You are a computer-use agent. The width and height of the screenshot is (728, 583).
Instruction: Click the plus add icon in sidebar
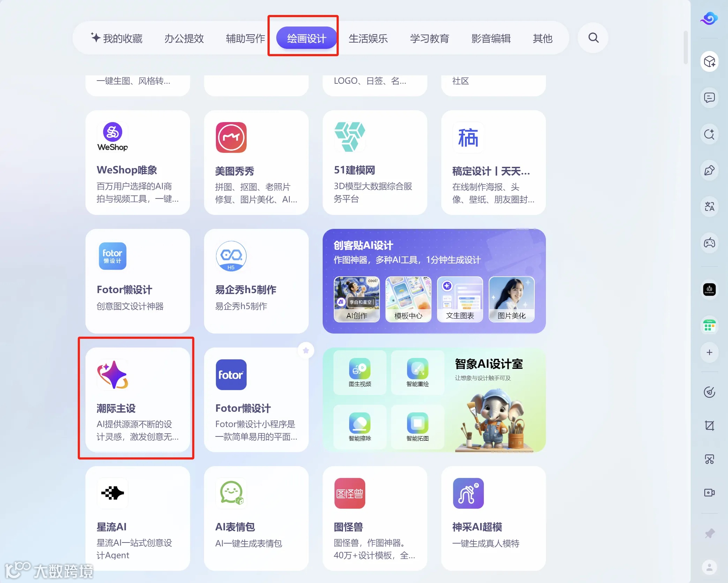[709, 352]
